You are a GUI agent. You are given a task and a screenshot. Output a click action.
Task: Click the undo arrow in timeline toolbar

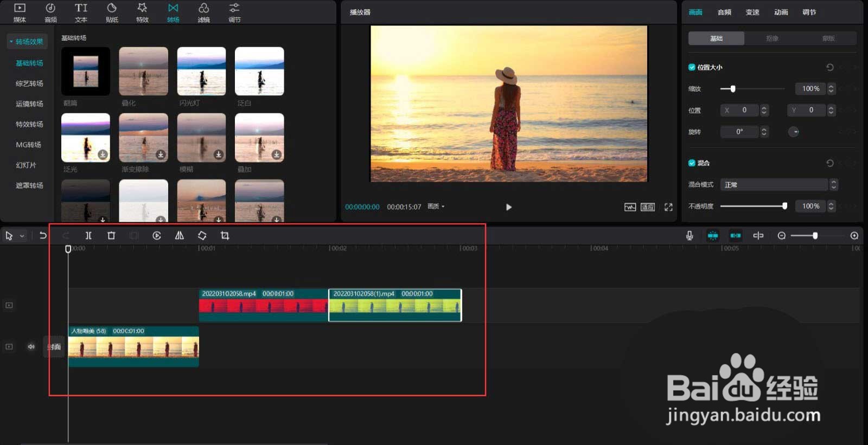43,235
